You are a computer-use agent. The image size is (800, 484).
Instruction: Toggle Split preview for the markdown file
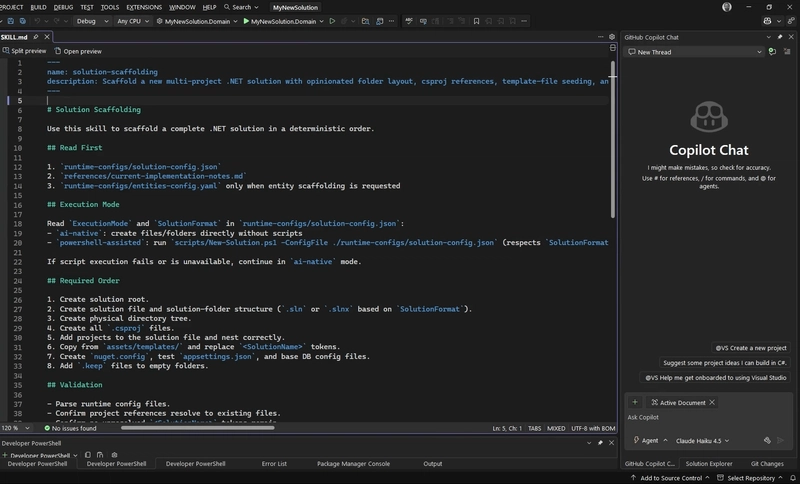(x=24, y=51)
